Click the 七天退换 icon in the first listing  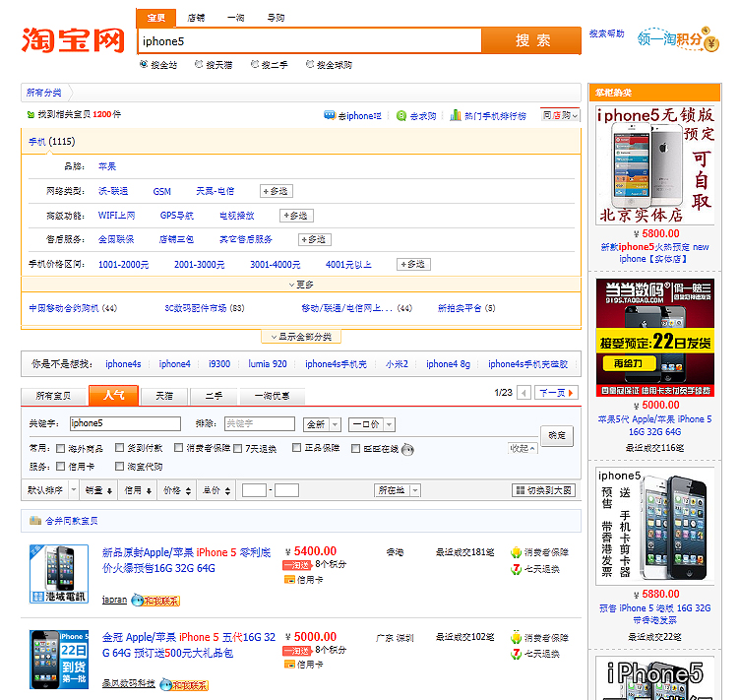pos(516,569)
